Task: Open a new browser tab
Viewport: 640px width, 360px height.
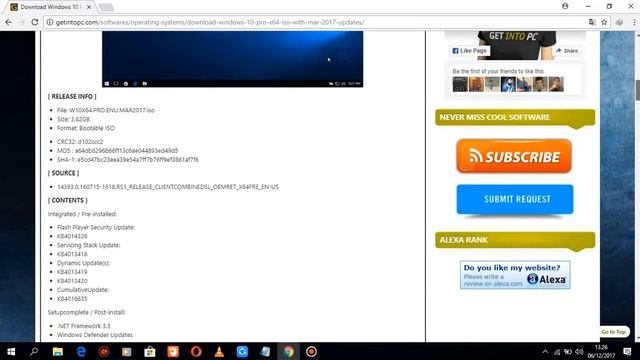Action: (106, 7)
